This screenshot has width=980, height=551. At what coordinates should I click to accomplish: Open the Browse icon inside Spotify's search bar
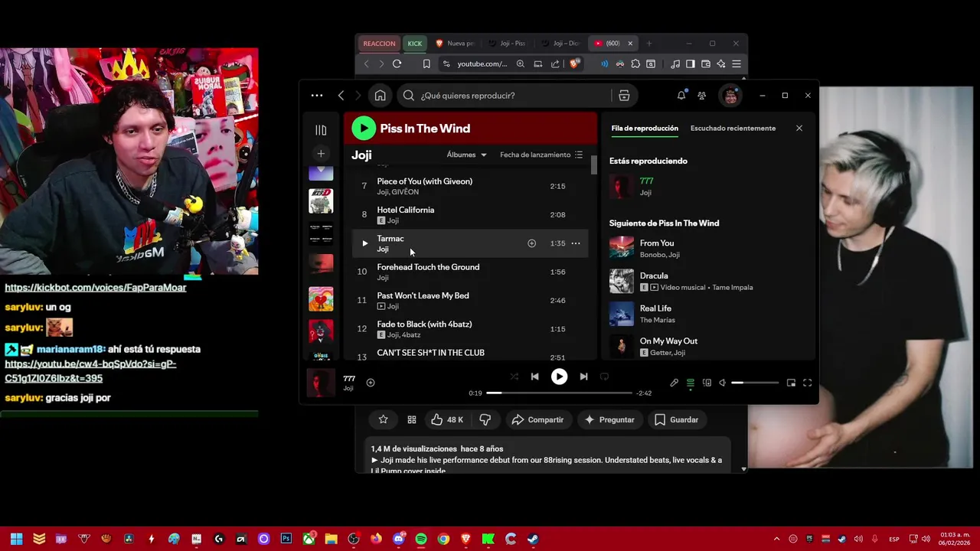click(624, 96)
